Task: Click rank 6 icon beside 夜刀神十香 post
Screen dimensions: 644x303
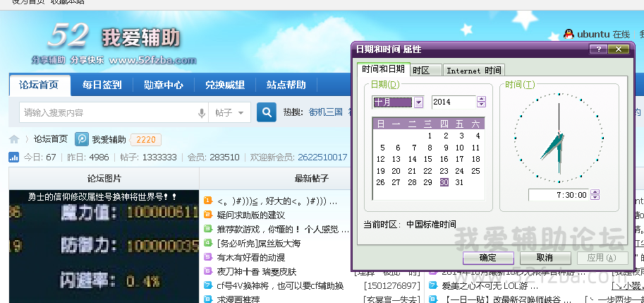Action: (x=208, y=271)
